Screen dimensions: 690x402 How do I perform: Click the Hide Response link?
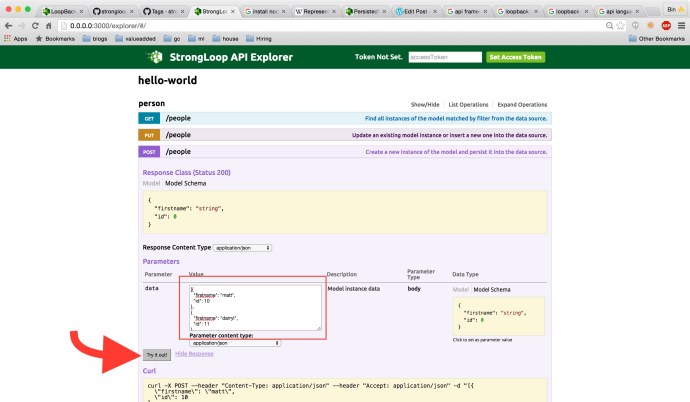coord(194,354)
